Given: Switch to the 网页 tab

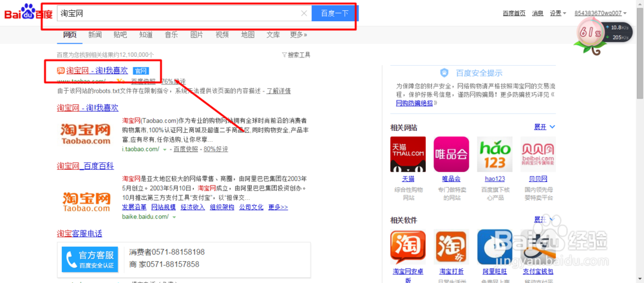Looking at the screenshot, I should (70, 35).
